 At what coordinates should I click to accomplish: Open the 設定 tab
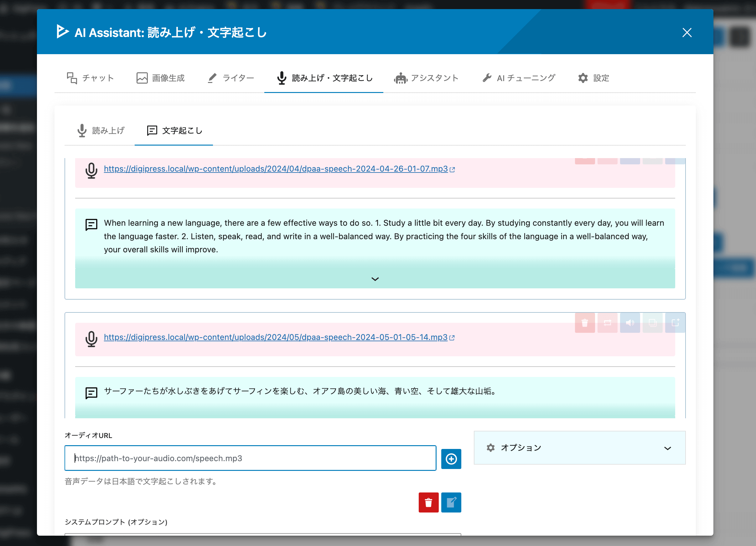click(x=593, y=78)
